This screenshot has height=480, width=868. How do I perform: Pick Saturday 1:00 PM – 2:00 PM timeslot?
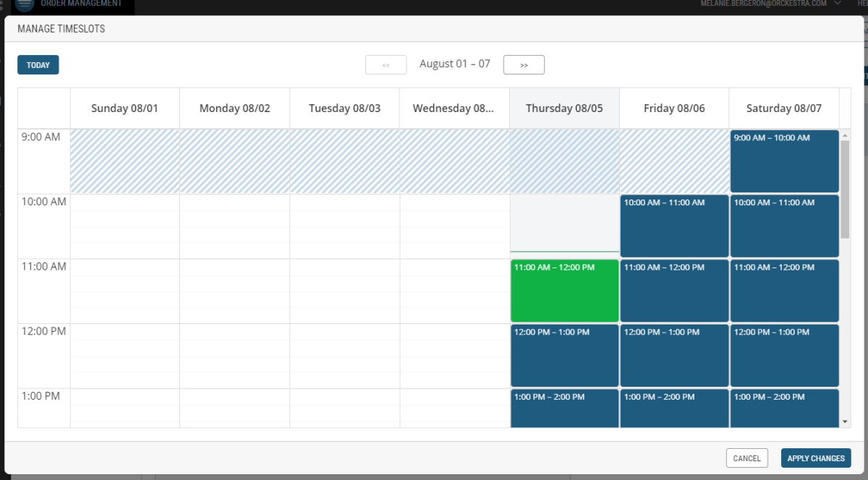(x=784, y=409)
